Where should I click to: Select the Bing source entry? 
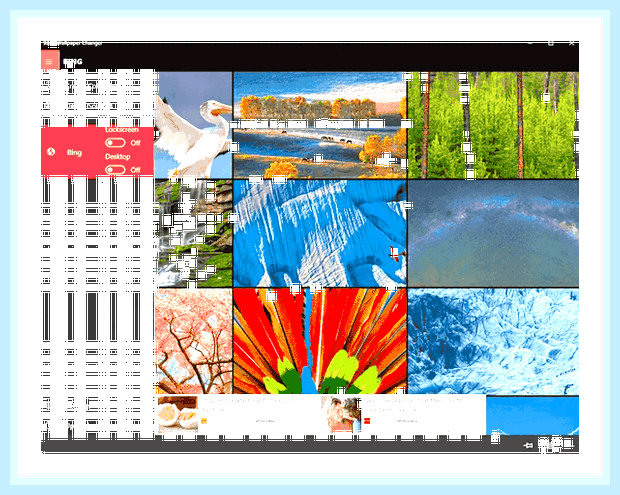click(x=97, y=152)
